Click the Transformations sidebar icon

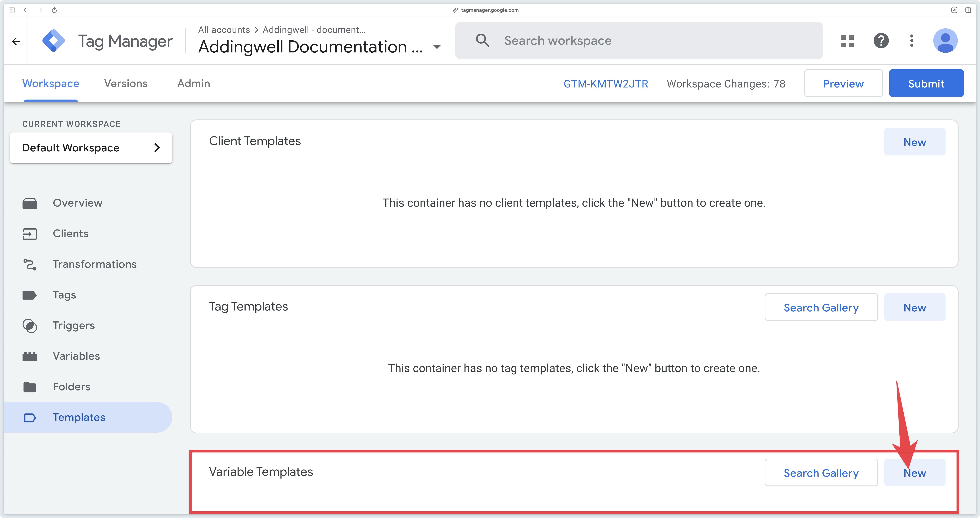[x=30, y=265]
